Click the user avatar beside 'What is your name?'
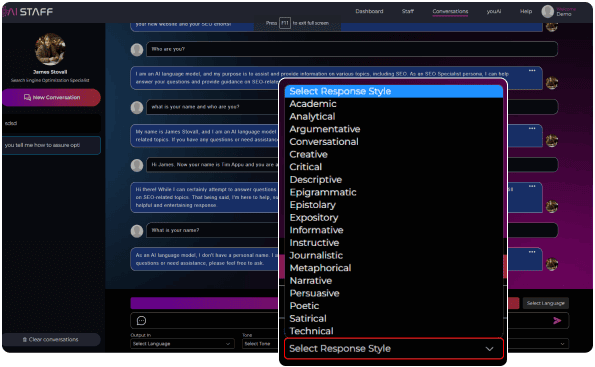 point(137,231)
